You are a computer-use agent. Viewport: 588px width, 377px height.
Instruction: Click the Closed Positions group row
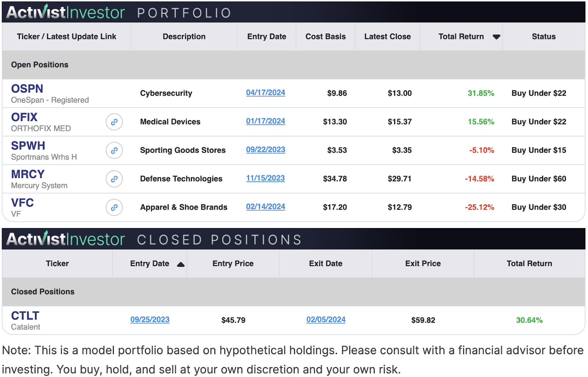pyautogui.click(x=294, y=292)
